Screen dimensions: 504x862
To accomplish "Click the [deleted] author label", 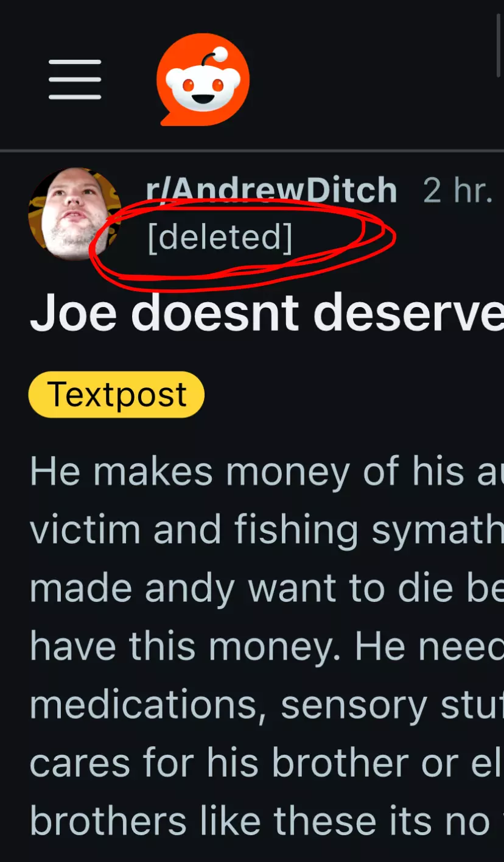I will coord(220,237).
